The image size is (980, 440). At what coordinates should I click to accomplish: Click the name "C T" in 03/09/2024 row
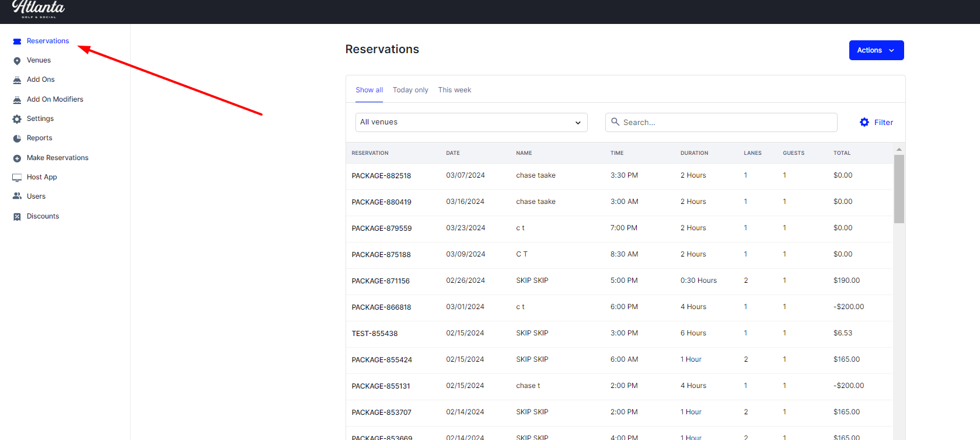[x=522, y=254]
